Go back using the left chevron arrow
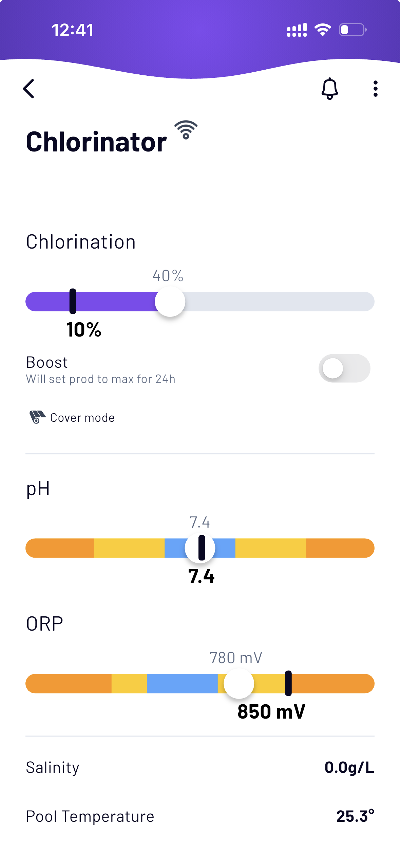 click(29, 89)
